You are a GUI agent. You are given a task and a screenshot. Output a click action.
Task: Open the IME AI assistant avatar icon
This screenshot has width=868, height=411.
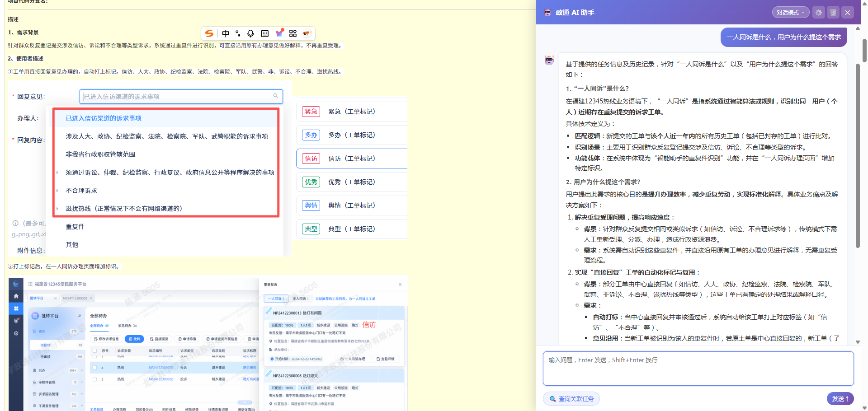click(307, 33)
